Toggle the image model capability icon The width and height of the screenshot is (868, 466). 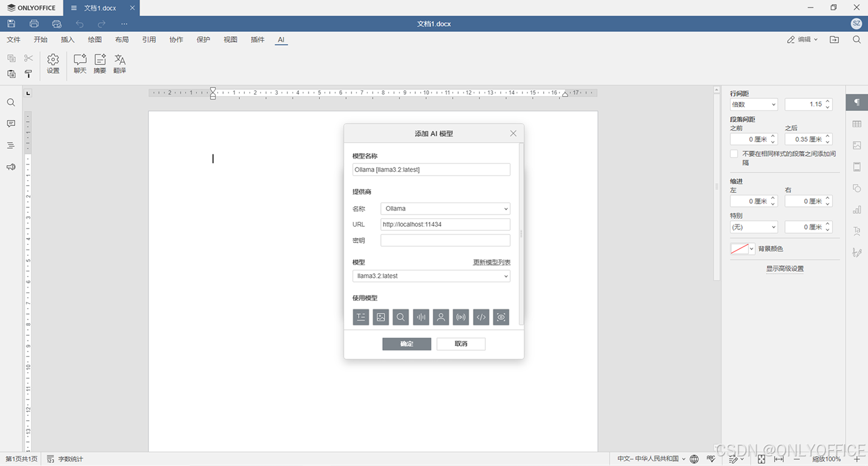(380, 317)
